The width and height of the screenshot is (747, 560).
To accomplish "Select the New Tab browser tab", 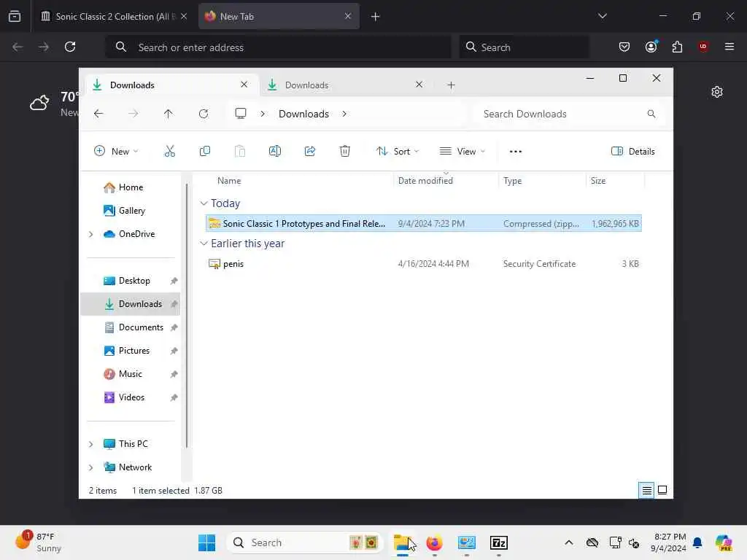I will (x=279, y=16).
